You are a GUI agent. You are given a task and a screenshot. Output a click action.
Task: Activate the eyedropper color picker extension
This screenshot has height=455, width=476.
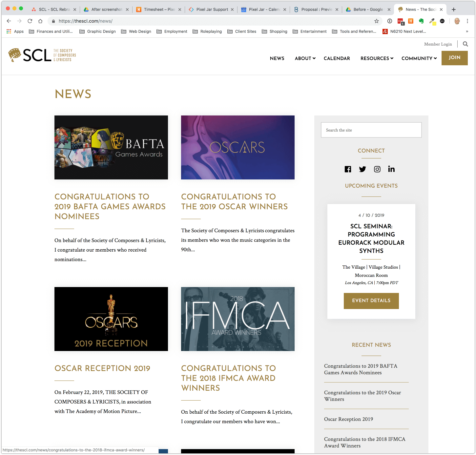(432, 22)
